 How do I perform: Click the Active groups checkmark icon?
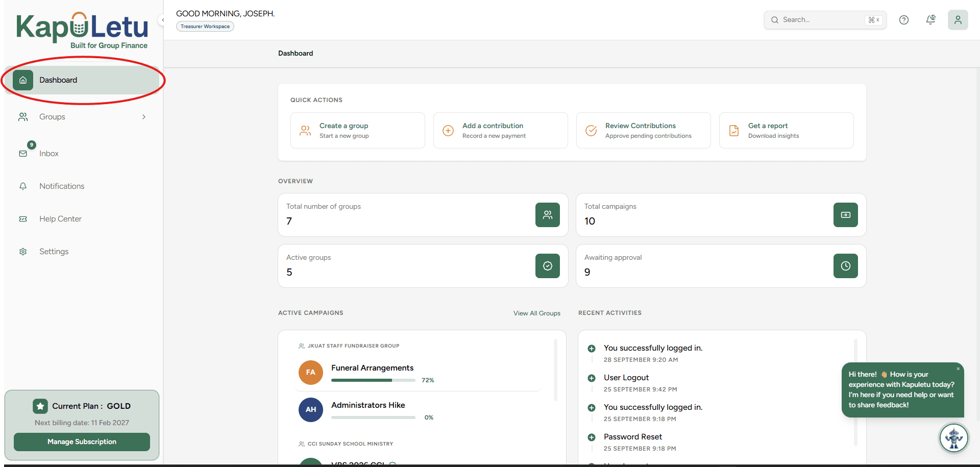coord(548,266)
